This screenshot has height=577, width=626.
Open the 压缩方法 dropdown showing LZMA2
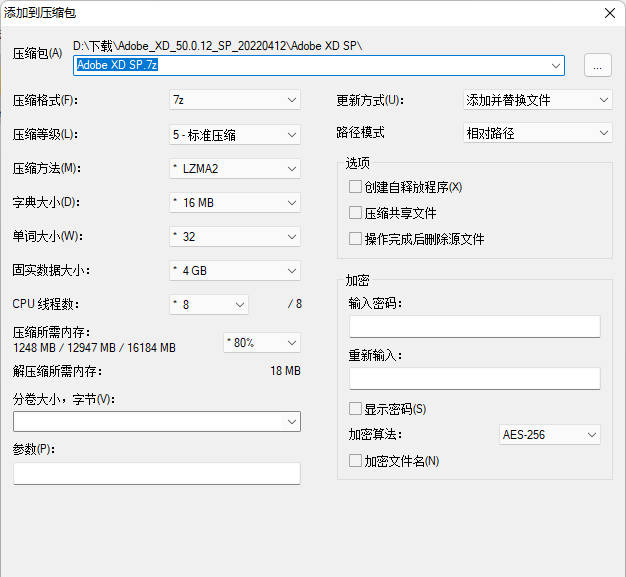tap(235, 169)
